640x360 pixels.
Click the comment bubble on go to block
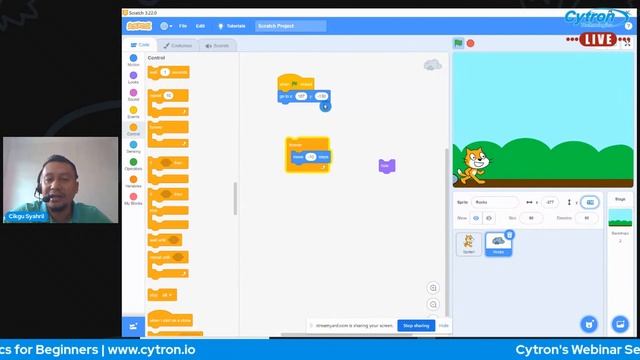click(x=325, y=107)
